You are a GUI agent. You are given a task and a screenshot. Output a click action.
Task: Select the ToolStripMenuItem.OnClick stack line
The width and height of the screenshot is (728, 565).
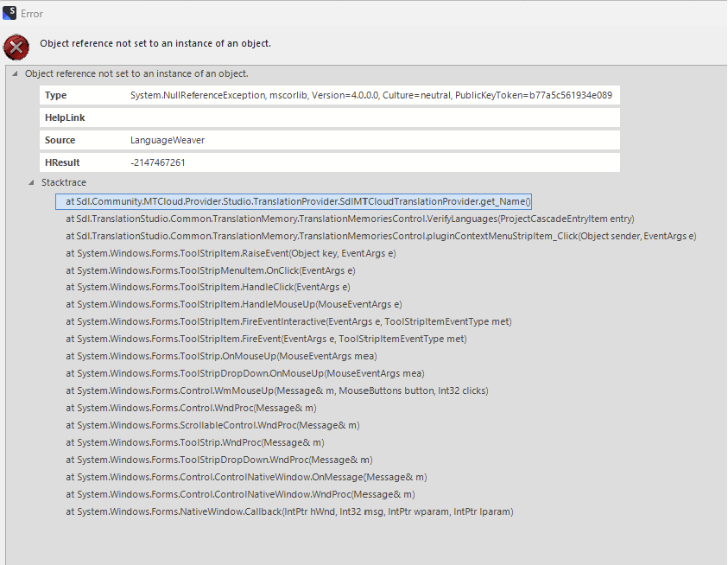(x=211, y=270)
